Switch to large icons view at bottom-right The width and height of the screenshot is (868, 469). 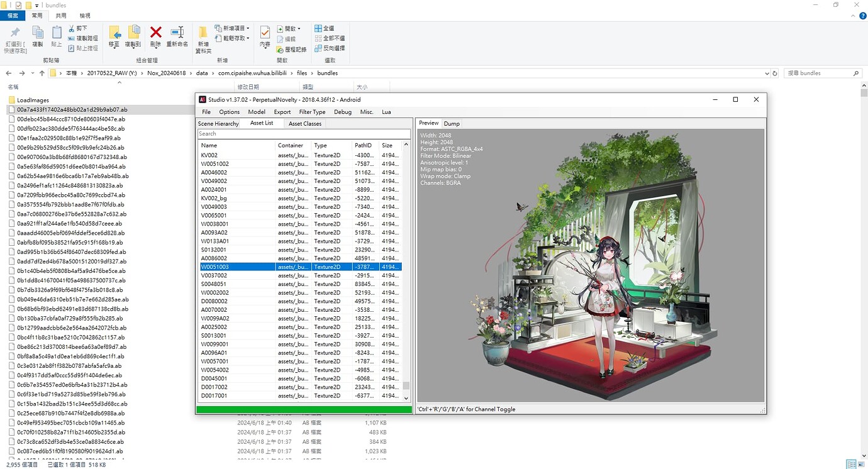[860, 465]
